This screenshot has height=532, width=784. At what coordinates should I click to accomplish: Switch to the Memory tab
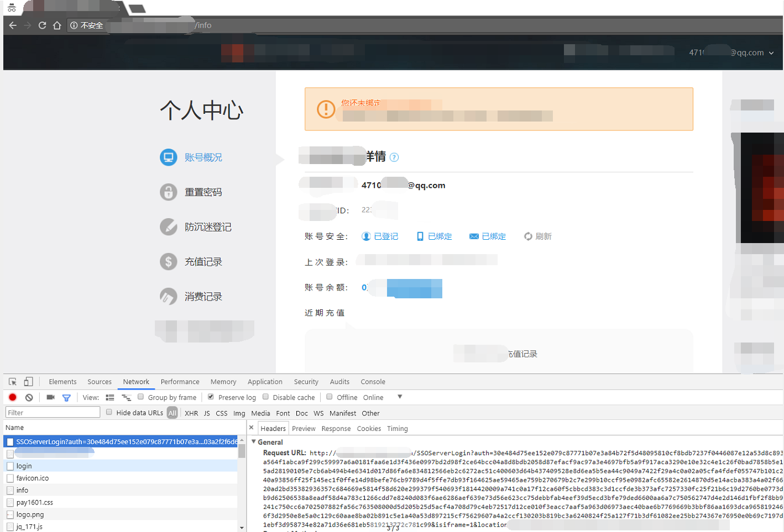pyautogui.click(x=223, y=382)
